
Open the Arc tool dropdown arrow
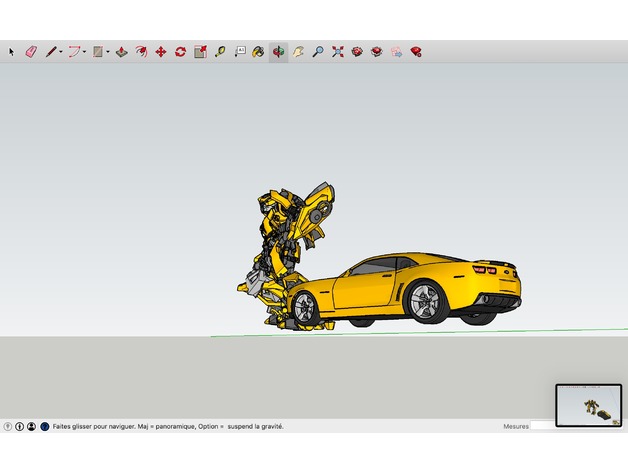click(85, 52)
